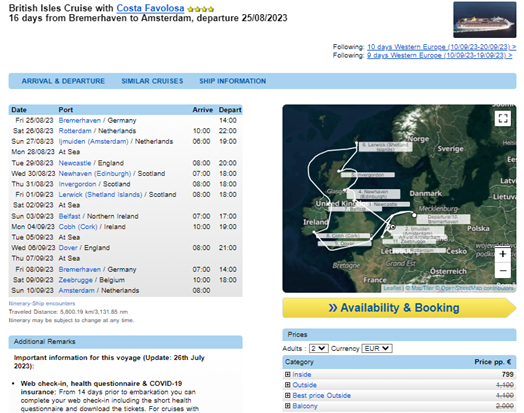The image size is (524, 413).
Task: Open the Newcastle port link
Action: click(x=75, y=163)
